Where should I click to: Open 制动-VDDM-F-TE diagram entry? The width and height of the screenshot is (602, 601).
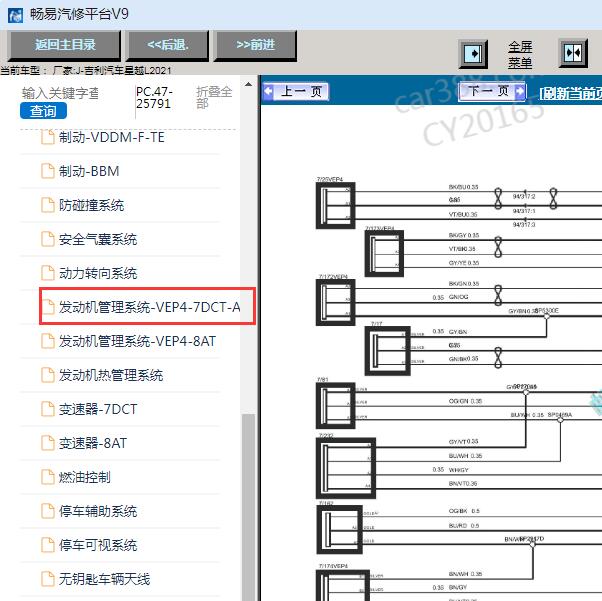[111, 137]
